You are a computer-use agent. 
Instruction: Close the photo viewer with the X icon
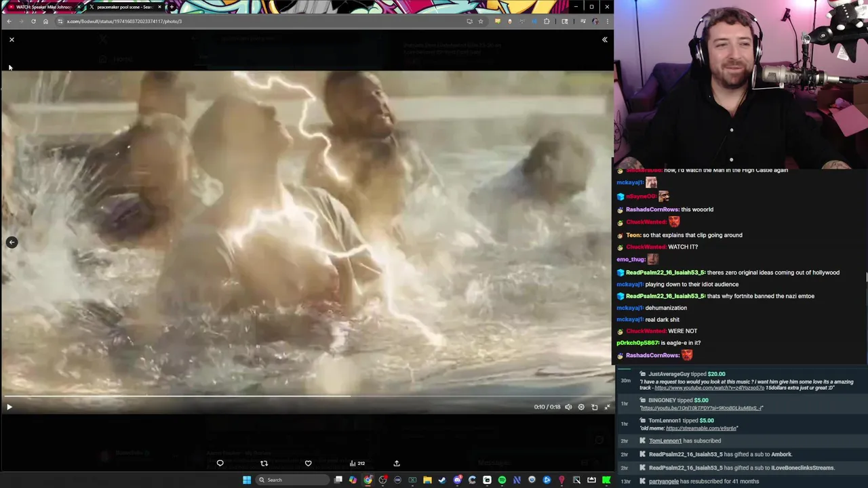(x=12, y=39)
